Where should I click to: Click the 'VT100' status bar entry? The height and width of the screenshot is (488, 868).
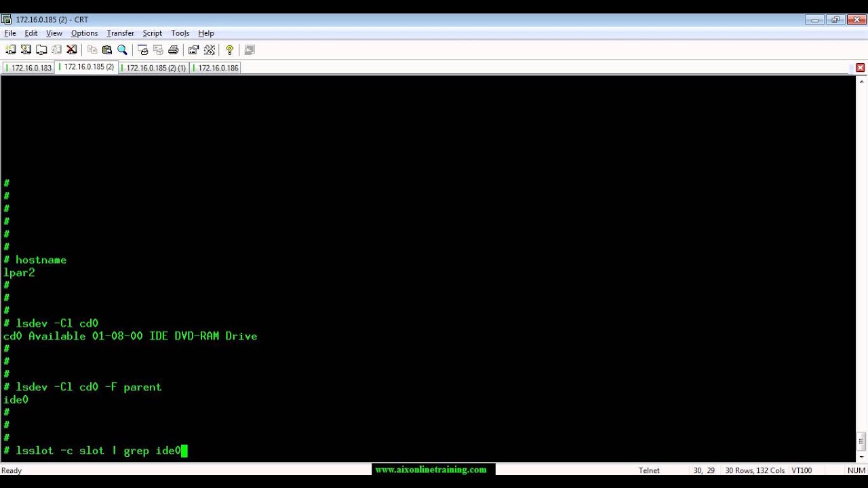point(802,470)
